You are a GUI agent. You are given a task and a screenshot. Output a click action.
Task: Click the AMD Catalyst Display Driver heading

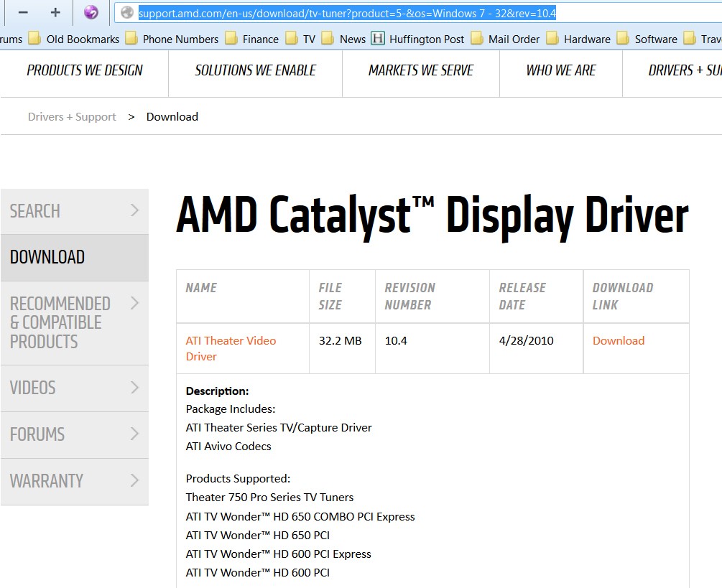[x=432, y=216]
